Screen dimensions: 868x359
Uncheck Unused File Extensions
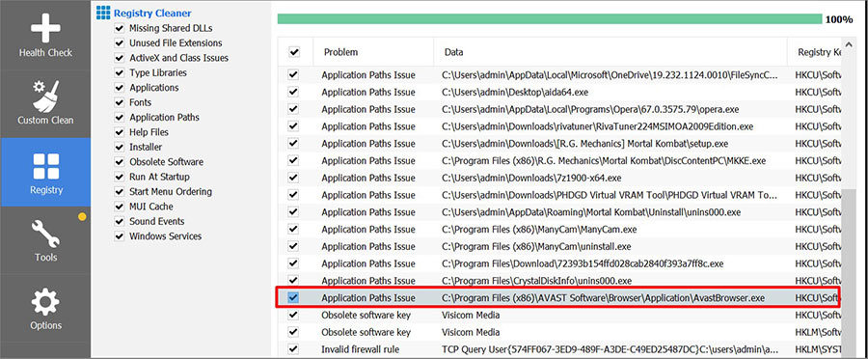[119, 42]
